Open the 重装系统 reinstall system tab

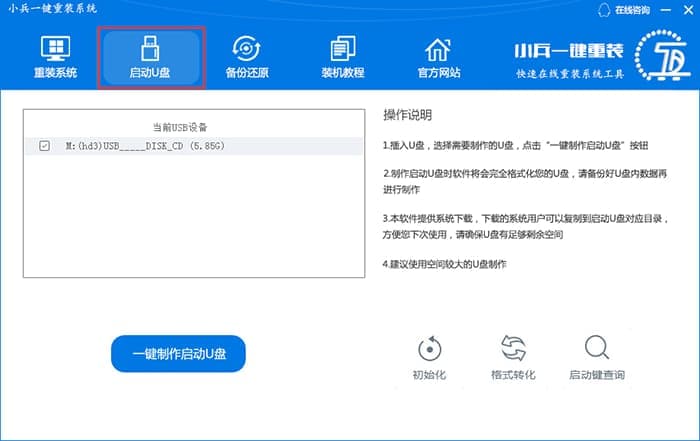55,57
